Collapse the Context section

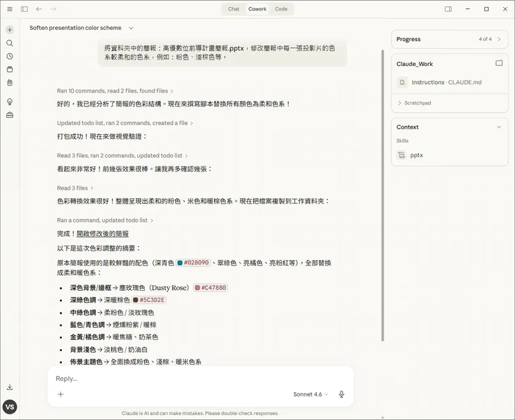click(499, 127)
